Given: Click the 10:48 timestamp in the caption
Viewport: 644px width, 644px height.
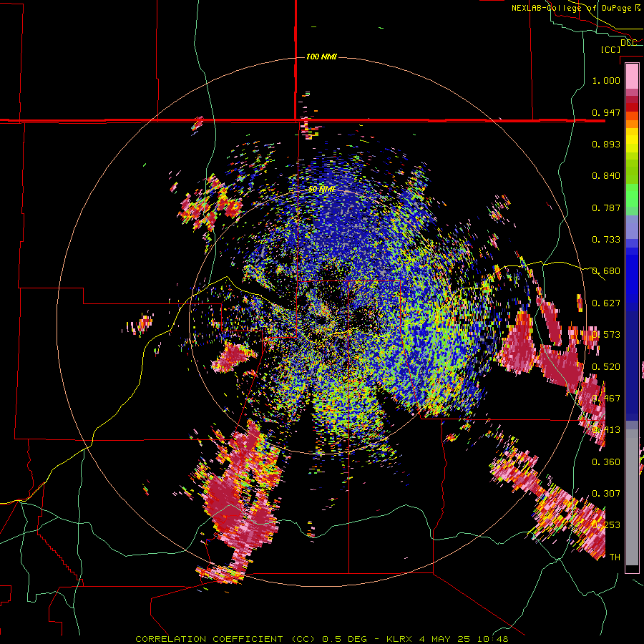Looking at the screenshot, I should pyautogui.click(x=493, y=639).
